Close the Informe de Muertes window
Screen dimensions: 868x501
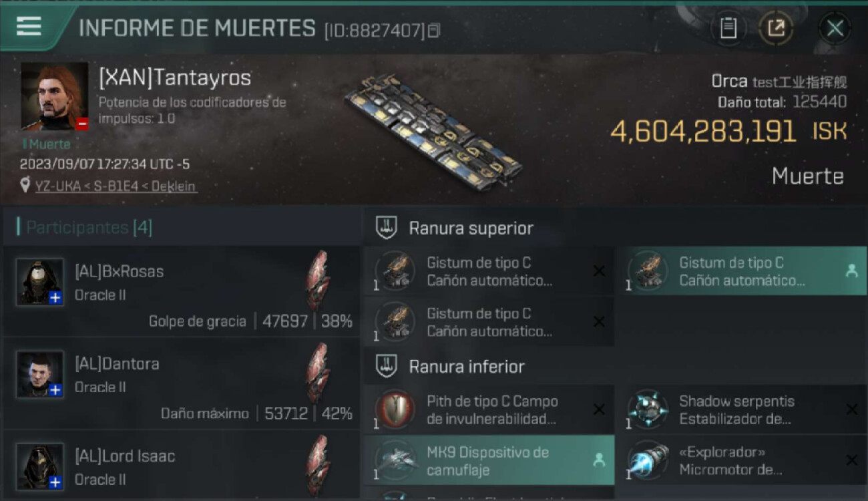(835, 29)
